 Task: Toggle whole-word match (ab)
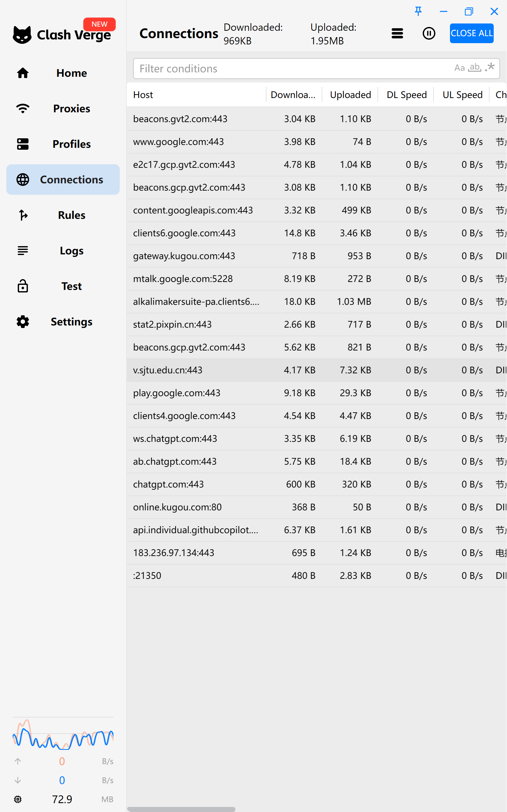point(474,68)
